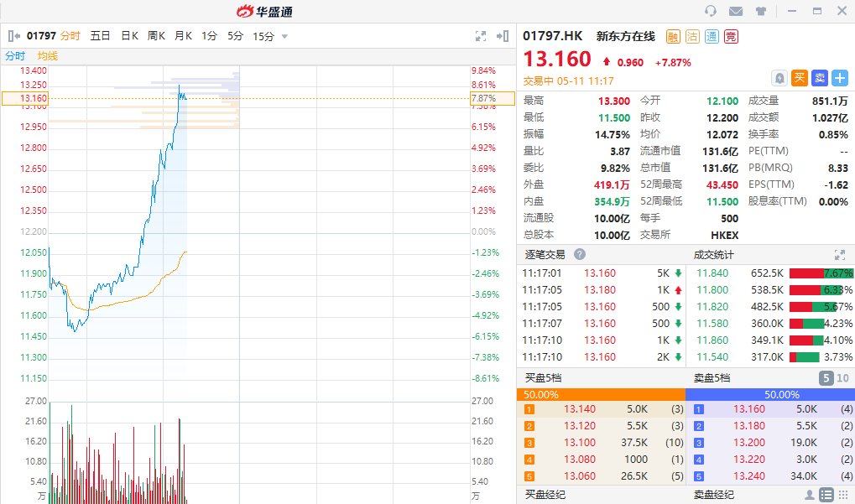Click the orange 买 buy button

coord(800,78)
